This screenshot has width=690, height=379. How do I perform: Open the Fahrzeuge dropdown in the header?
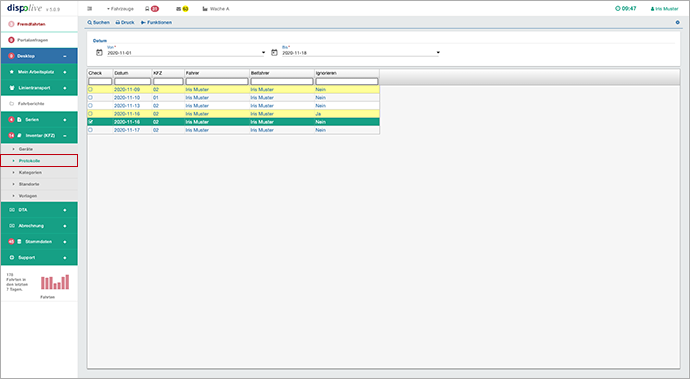(x=120, y=9)
